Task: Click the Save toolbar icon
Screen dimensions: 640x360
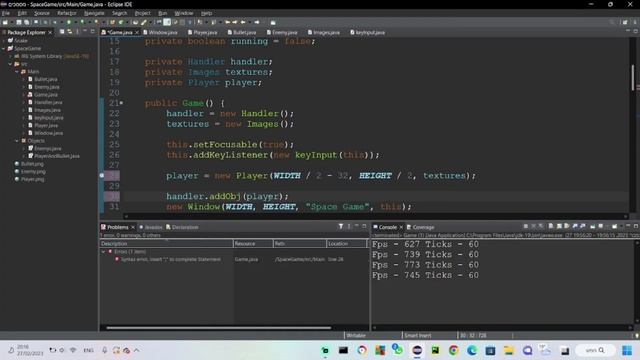Action: click(19, 22)
